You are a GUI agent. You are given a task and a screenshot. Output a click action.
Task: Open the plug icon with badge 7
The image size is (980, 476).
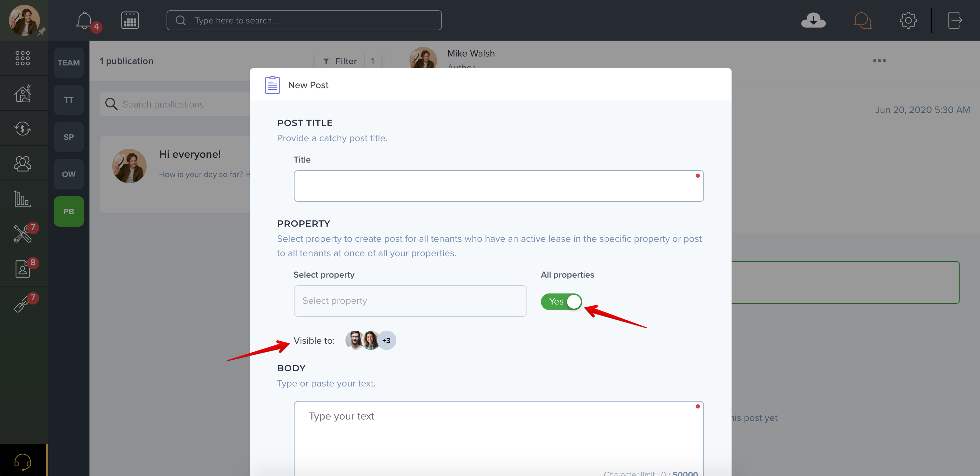(23, 304)
